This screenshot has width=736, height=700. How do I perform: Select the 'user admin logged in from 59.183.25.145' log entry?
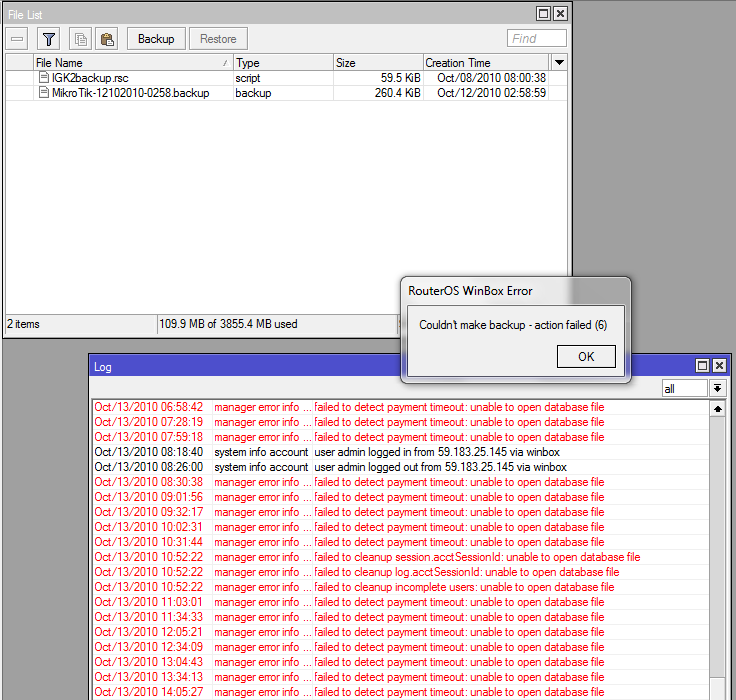click(400, 452)
